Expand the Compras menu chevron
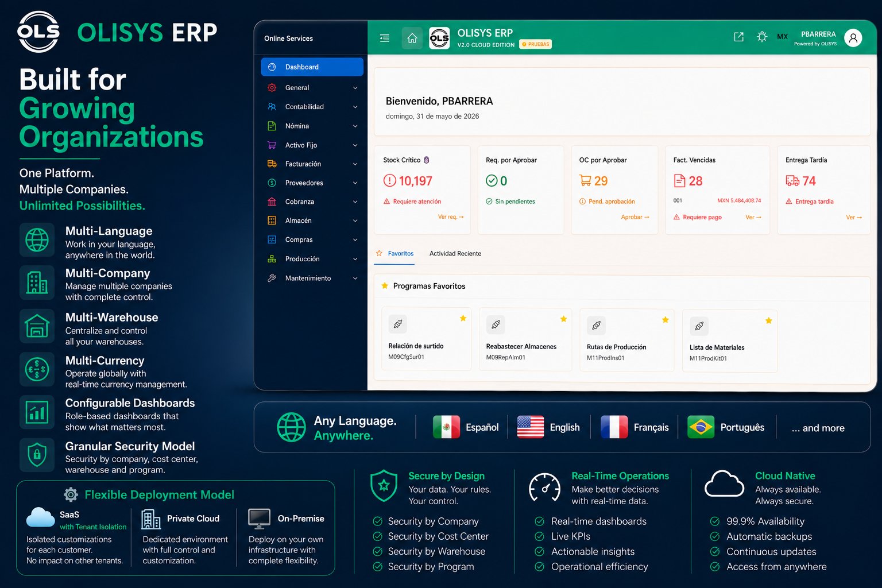The image size is (882, 588). pos(355,239)
